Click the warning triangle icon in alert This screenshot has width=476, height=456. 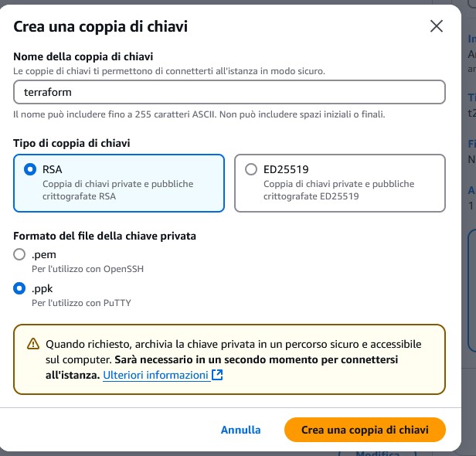click(x=33, y=344)
